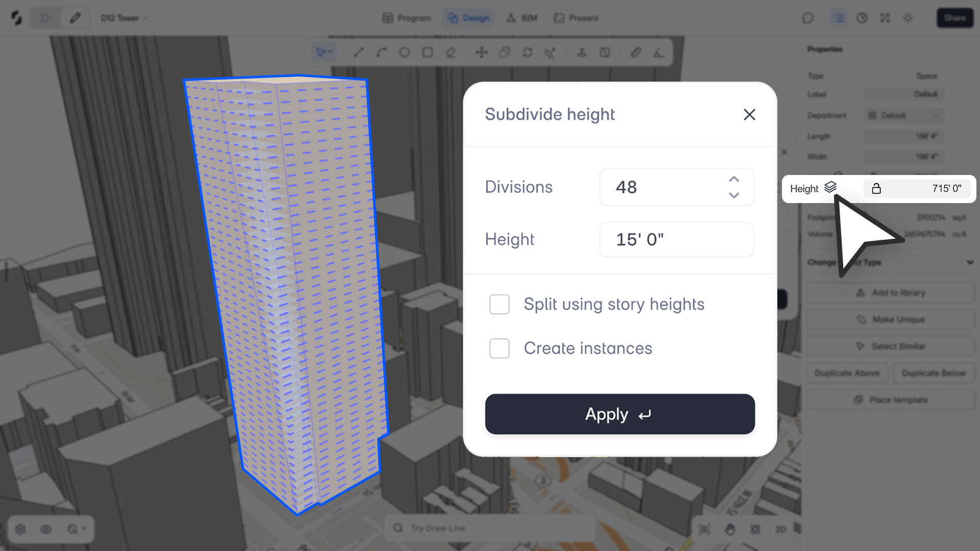
Task: Enable Split using story heights
Action: point(499,305)
